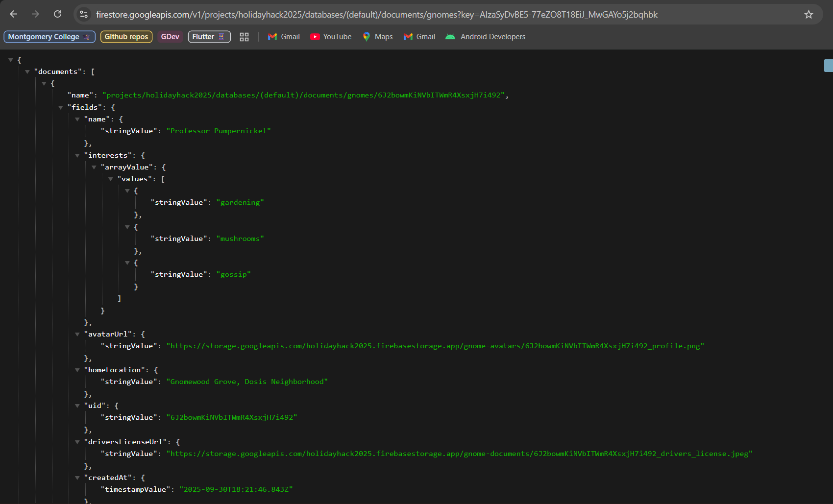Viewport: 833px width, 504px height.
Task: Click the "interests" key label
Action: tap(108, 155)
